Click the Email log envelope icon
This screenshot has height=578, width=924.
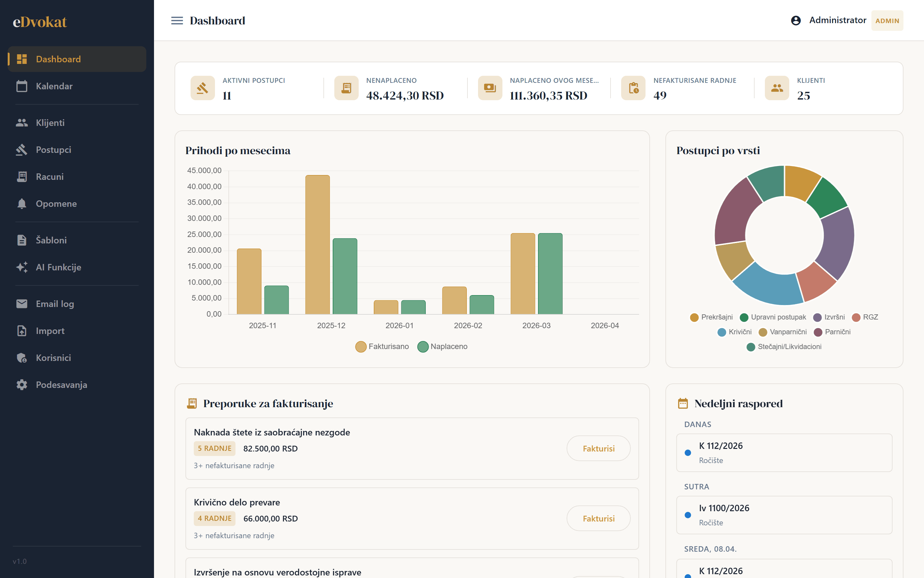point(22,303)
